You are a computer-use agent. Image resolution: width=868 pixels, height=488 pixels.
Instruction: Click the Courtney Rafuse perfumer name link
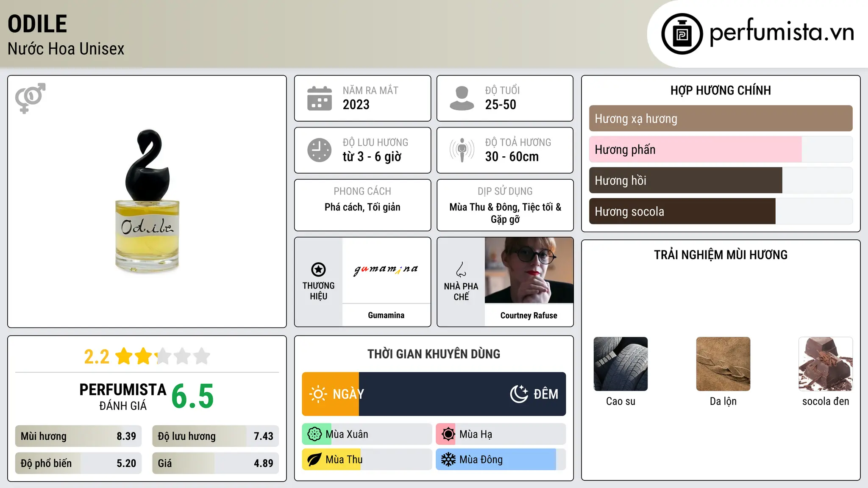coord(529,315)
